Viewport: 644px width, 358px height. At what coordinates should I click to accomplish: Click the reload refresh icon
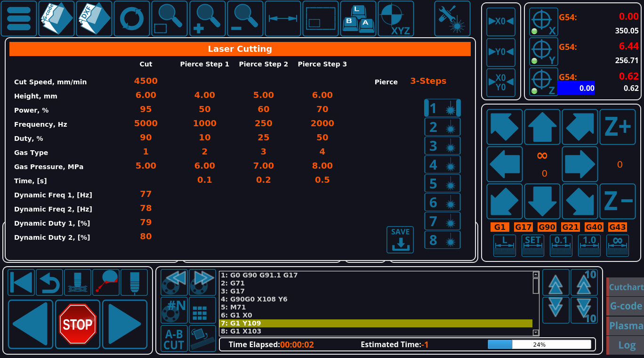point(132,19)
